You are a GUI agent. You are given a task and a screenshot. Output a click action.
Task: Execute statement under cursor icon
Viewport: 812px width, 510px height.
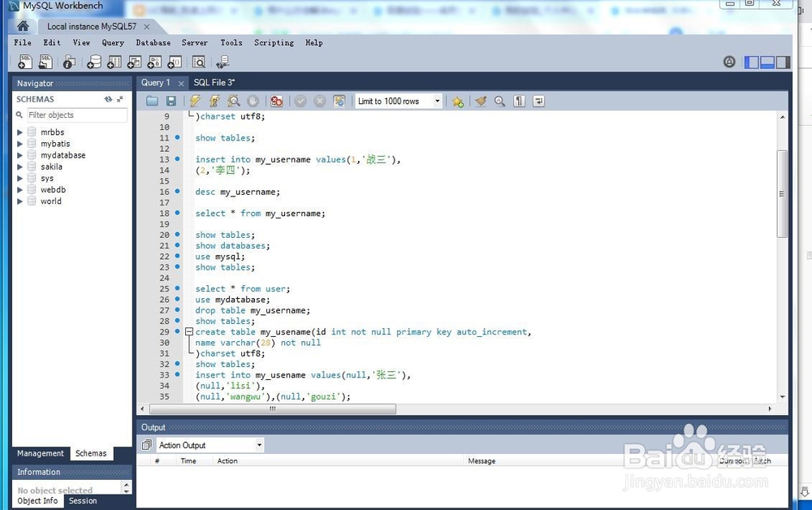coord(214,101)
